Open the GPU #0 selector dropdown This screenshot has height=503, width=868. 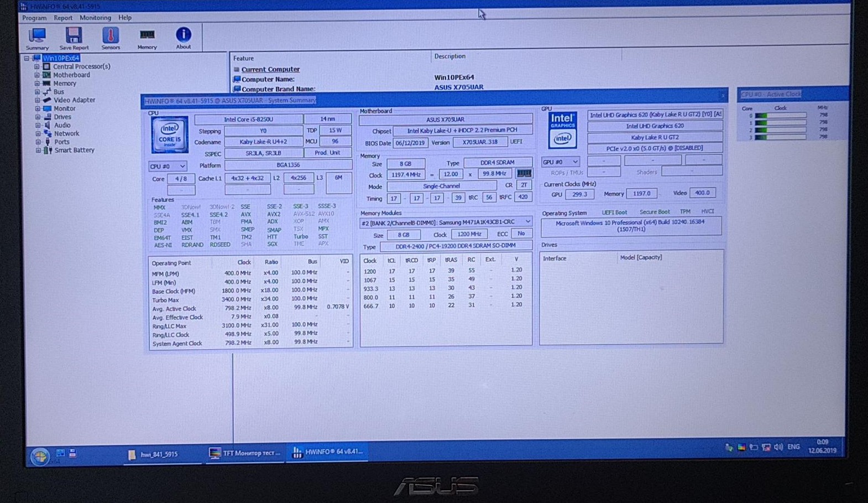tap(561, 162)
